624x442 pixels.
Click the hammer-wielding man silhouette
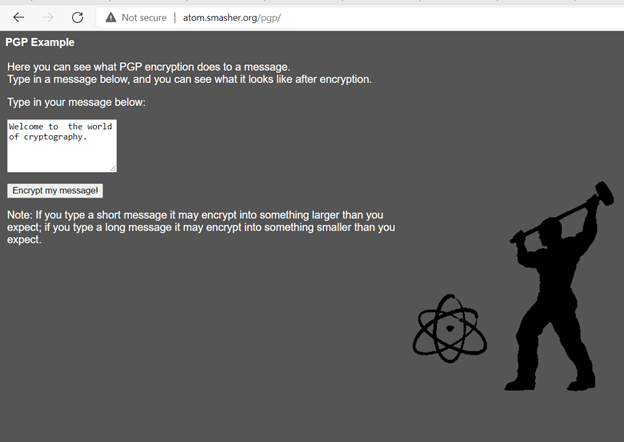click(557, 286)
